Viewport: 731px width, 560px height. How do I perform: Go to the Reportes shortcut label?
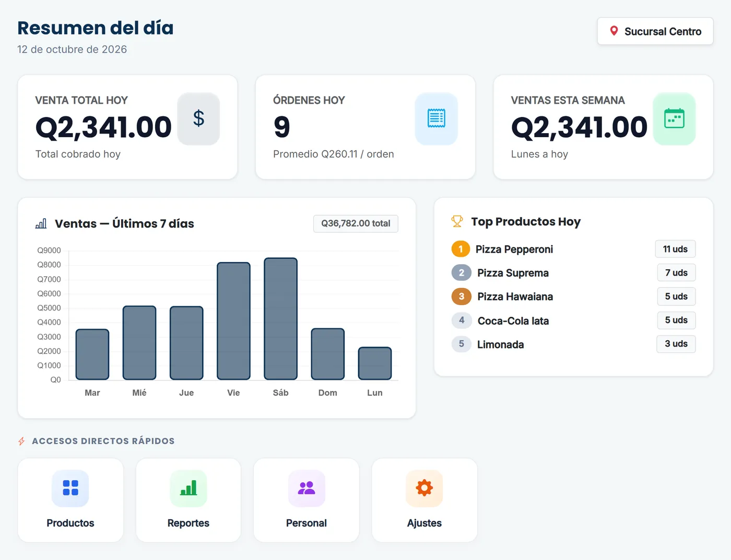click(188, 523)
